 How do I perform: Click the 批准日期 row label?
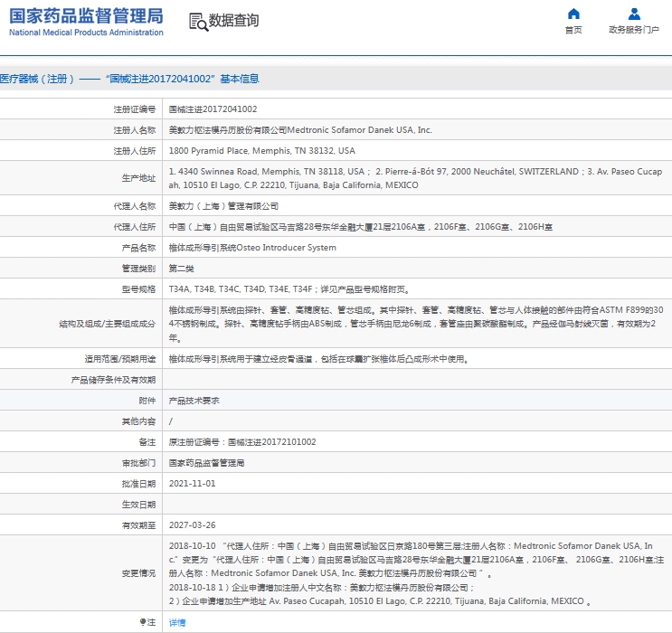(x=138, y=484)
